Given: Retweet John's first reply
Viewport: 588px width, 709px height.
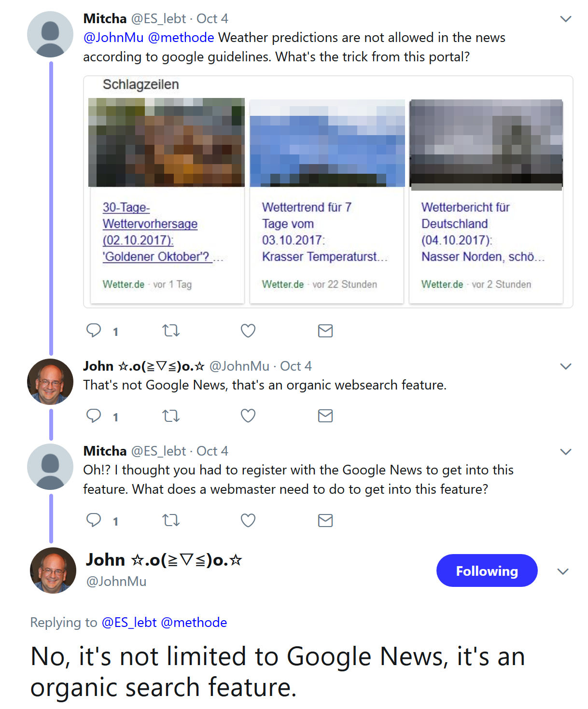Looking at the screenshot, I should 170,416.
